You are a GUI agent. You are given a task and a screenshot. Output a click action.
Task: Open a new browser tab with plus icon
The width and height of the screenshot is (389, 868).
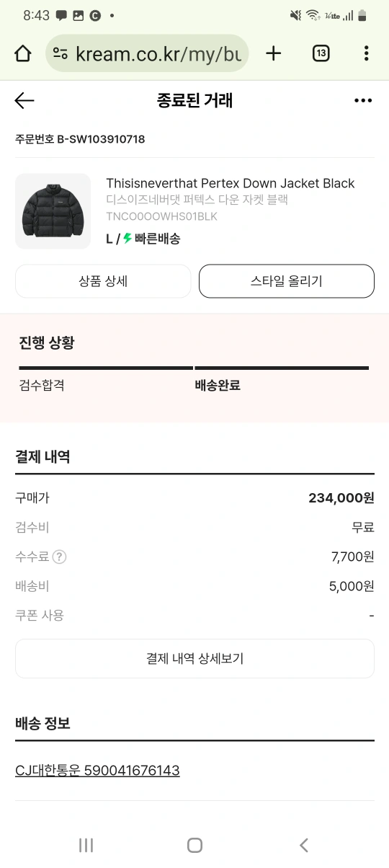[274, 53]
